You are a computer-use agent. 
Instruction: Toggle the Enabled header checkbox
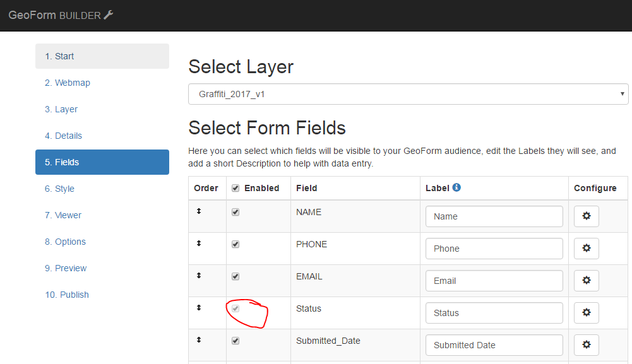coord(236,188)
